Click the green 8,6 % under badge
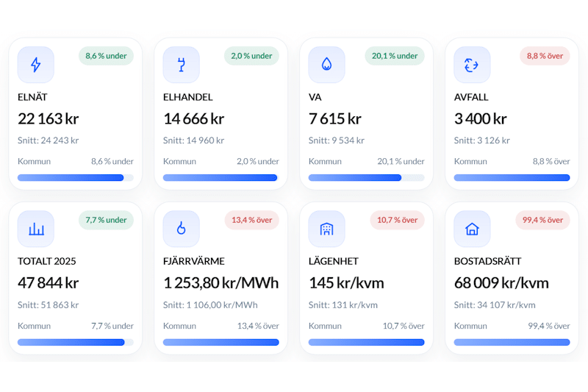This screenshot has height=392, width=588. 106,56
